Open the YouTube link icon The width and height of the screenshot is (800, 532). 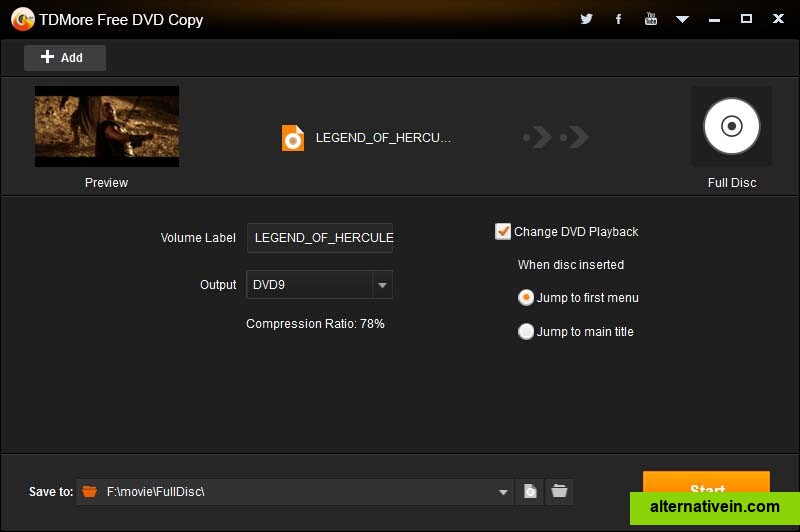click(651, 19)
